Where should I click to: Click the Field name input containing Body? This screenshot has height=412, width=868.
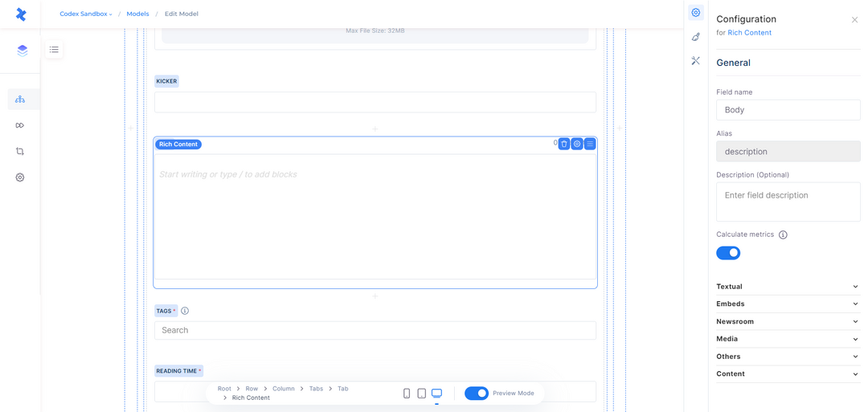tap(788, 109)
